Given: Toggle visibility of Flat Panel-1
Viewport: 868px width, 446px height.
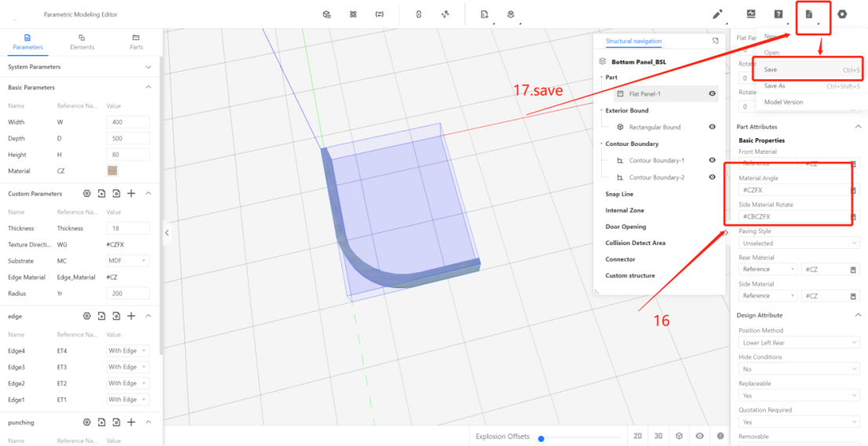Looking at the screenshot, I should [x=712, y=93].
